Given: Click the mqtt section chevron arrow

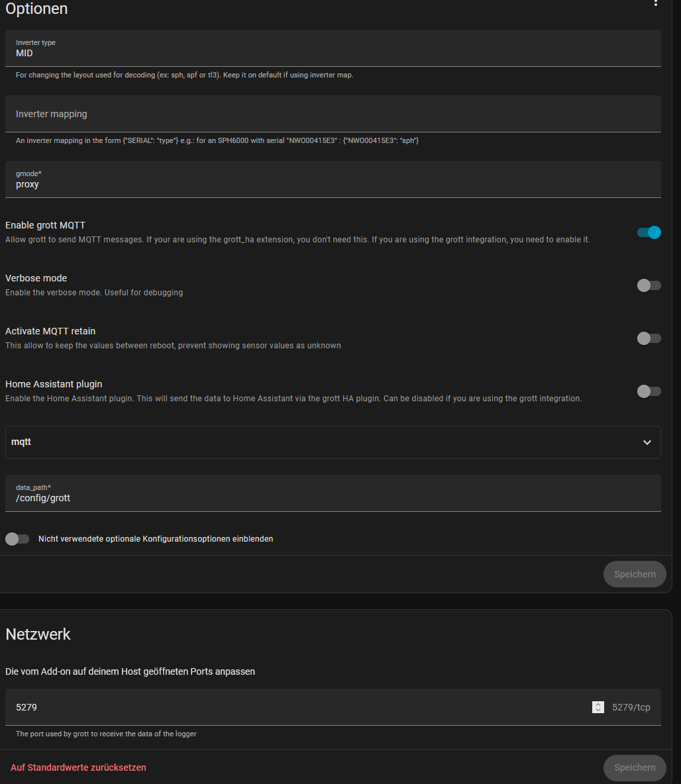Looking at the screenshot, I should (647, 442).
